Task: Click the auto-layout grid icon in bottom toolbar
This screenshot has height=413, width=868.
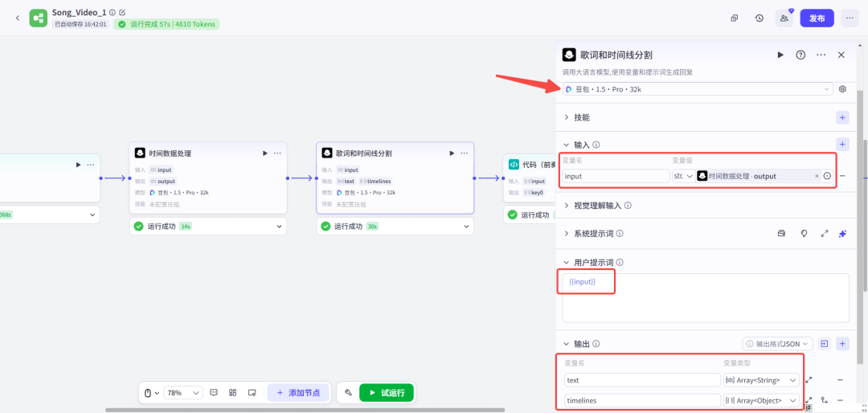Action: pos(232,393)
